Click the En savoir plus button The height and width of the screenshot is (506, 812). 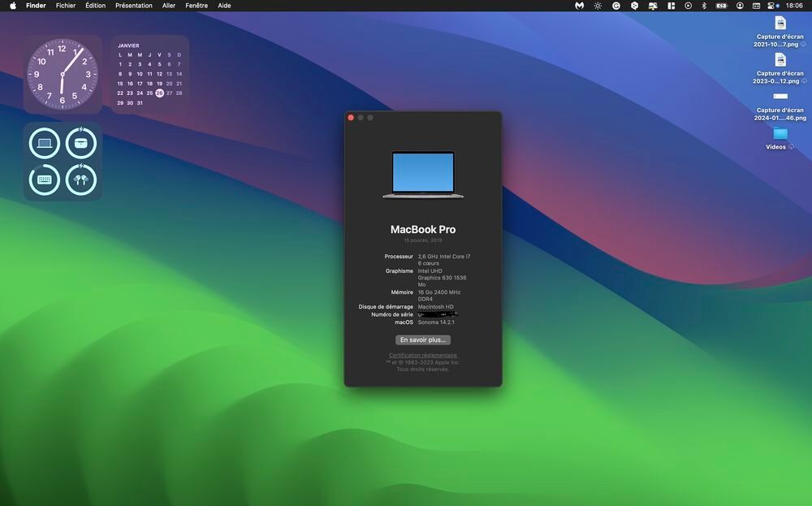422,339
